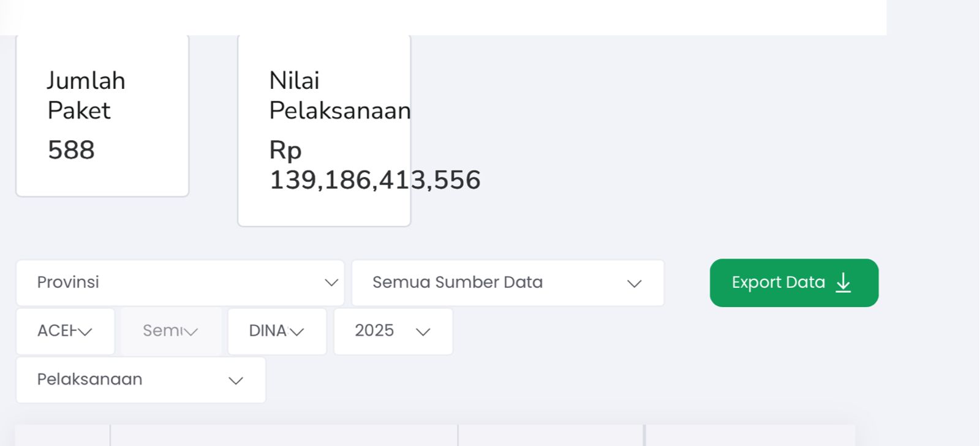Click the chevron on Semua Sumber Data dropdown
This screenshot has height=446, width=980.
coord(634,283)
